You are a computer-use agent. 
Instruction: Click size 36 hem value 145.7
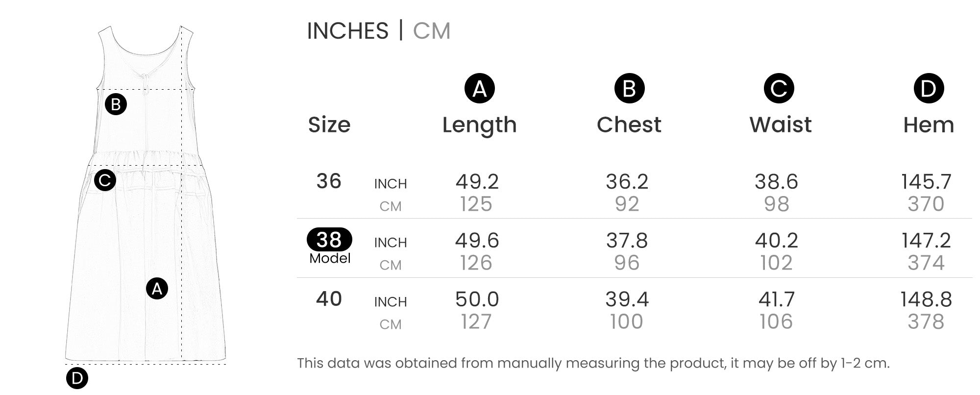[926, 182]
